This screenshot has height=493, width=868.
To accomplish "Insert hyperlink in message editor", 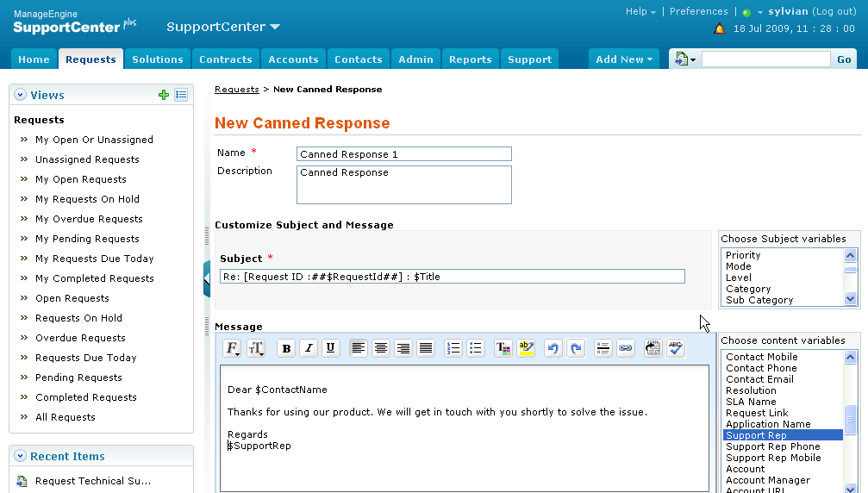I will tap(626, 348).
